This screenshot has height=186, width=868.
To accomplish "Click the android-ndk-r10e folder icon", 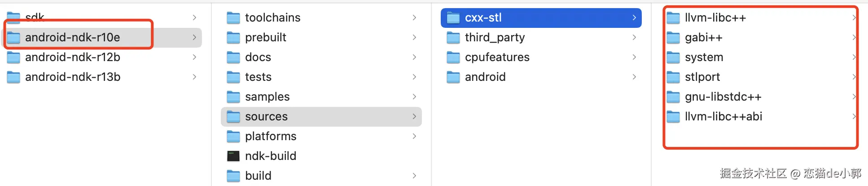I will [13, 37].
